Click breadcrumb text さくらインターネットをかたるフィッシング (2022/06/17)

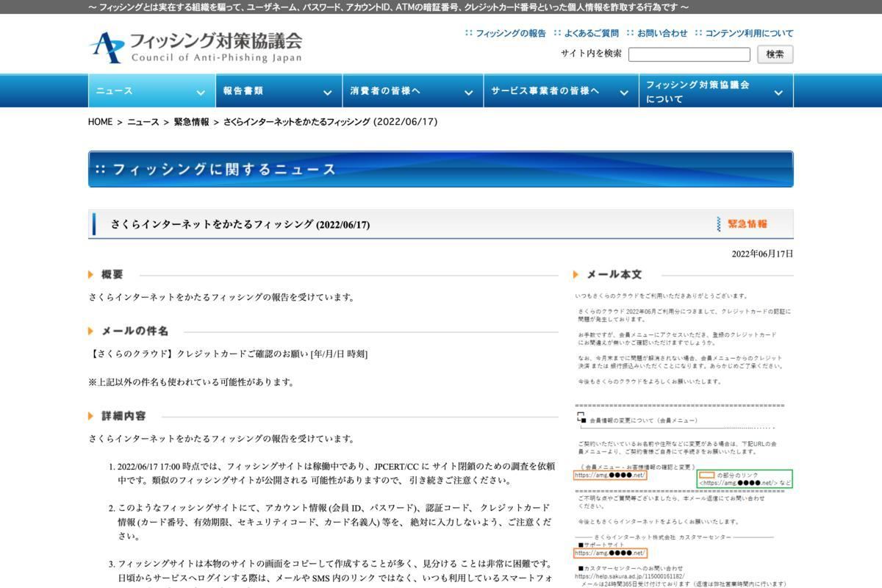[x=330, y=122]
